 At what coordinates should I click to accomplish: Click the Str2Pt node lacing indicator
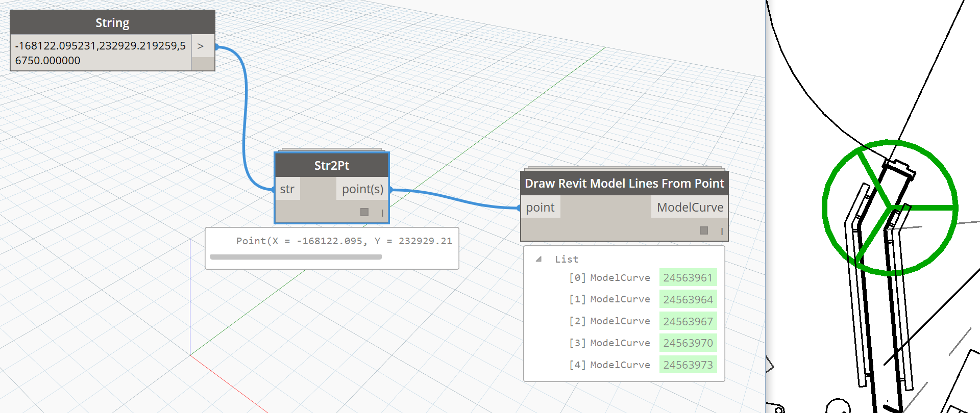[x=382, y=213]
